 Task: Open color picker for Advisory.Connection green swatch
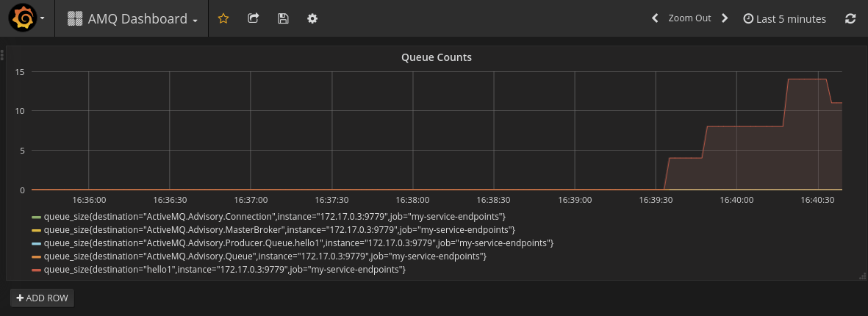[x=37, y=216]
